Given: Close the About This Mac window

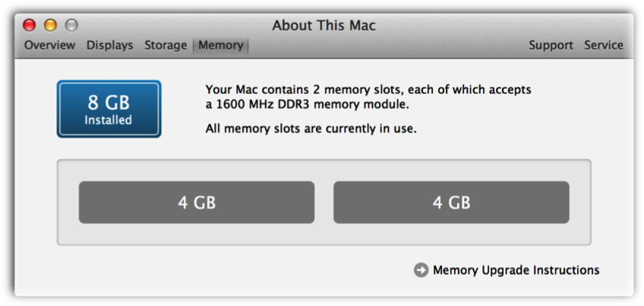Looking at the screenshot, I should [29, 26].
